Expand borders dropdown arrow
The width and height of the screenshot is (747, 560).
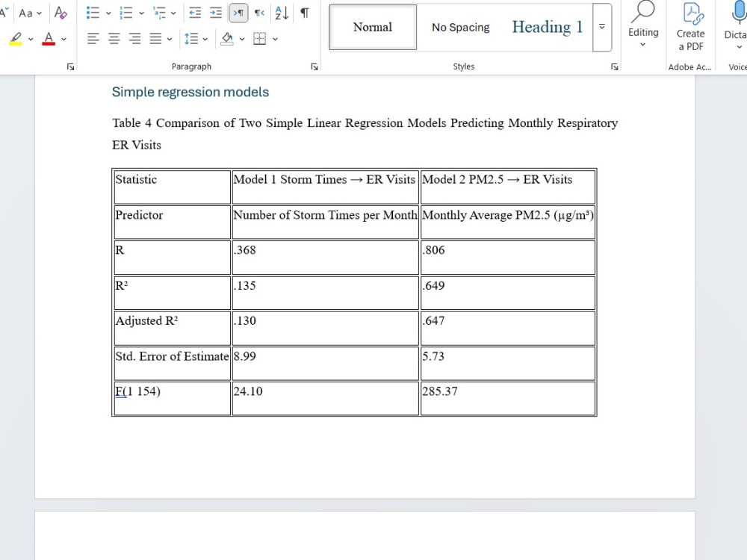[276, 39]
